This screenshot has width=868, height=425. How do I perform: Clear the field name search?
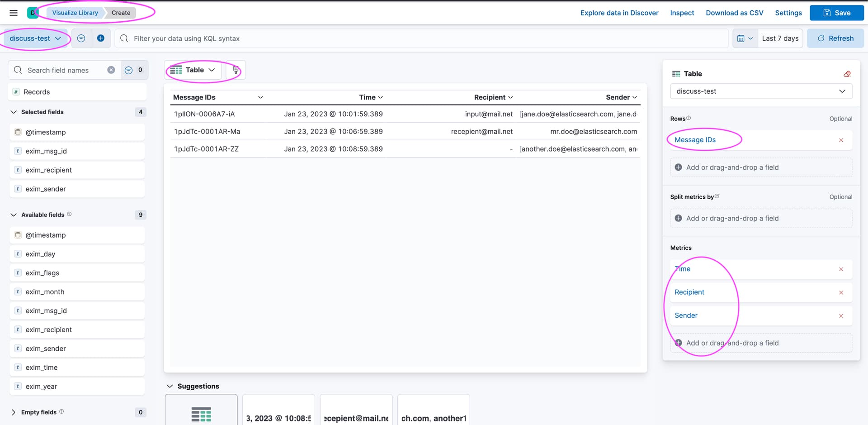111,70
